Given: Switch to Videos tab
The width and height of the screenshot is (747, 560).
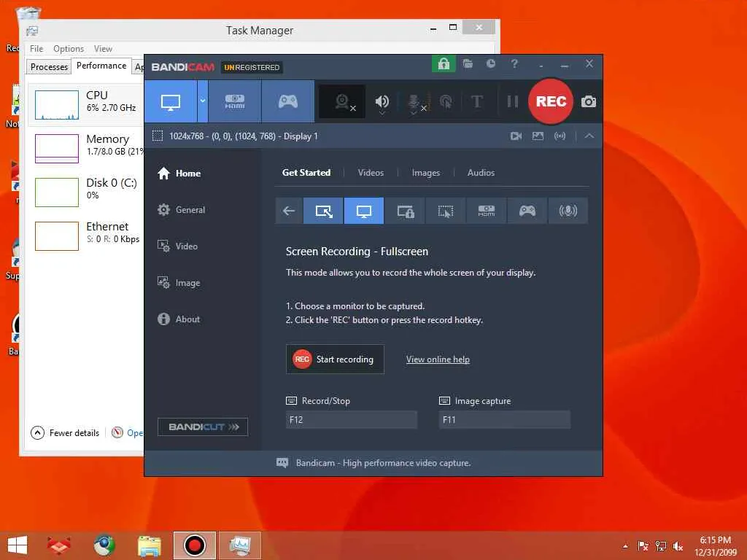Looking at the screenshot, I should pos(371,172).
